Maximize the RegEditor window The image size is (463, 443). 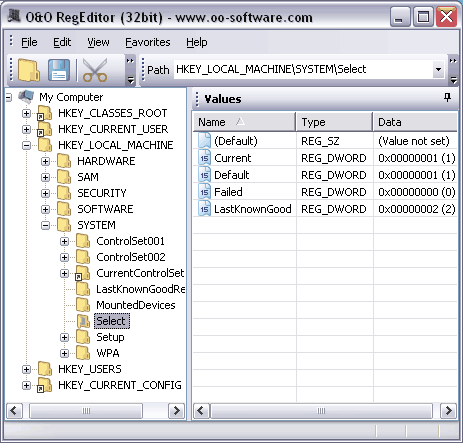coord(423,17)
